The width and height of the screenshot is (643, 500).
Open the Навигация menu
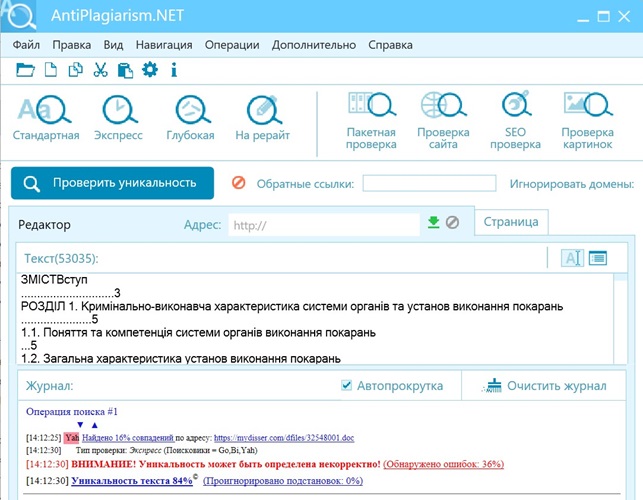164,45
